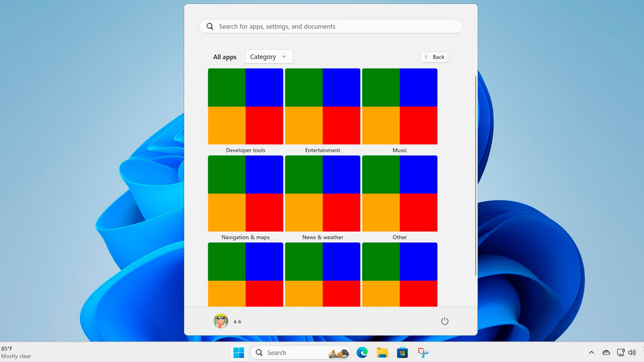The image size is (644, 362).
Task: Open the Microsoft Store from the taskbar
Action: click(x=401, y=352)
